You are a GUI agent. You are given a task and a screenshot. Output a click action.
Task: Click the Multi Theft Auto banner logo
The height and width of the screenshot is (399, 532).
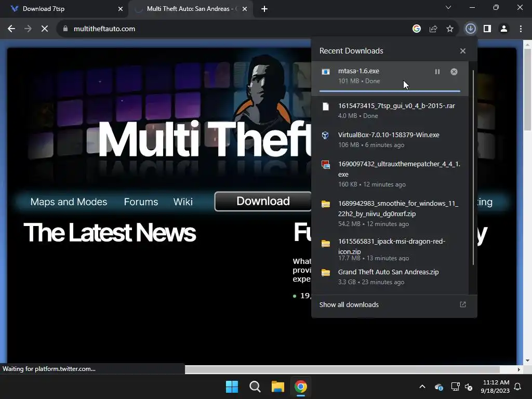tap(205, 139)
